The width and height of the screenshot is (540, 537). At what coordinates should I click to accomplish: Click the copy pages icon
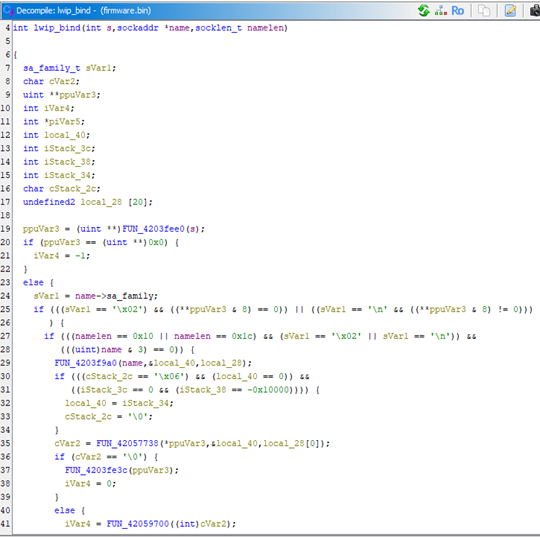484,11
